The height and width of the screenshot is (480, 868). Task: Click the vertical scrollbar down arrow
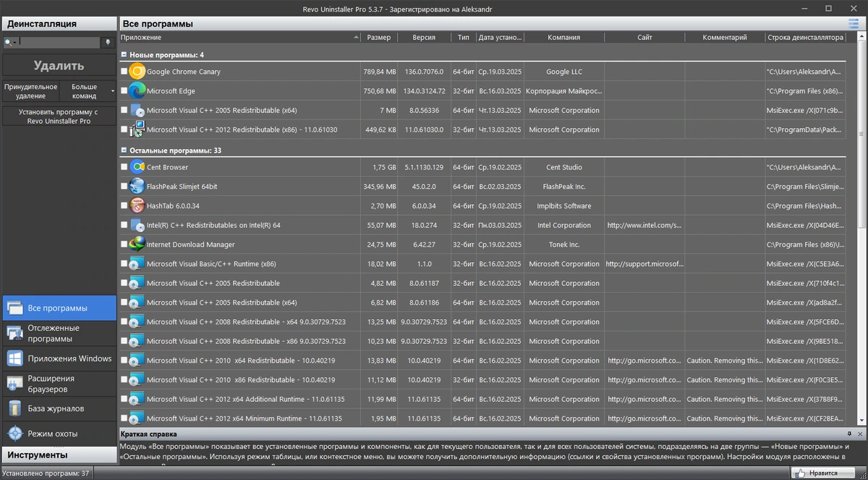click(x=862, y=421)
